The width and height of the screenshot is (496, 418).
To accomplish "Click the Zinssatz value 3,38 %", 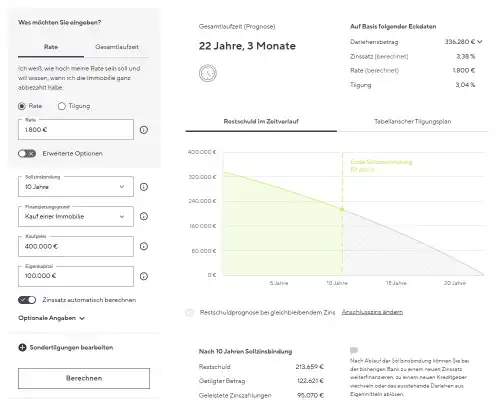I will click(x=466, y=56).
